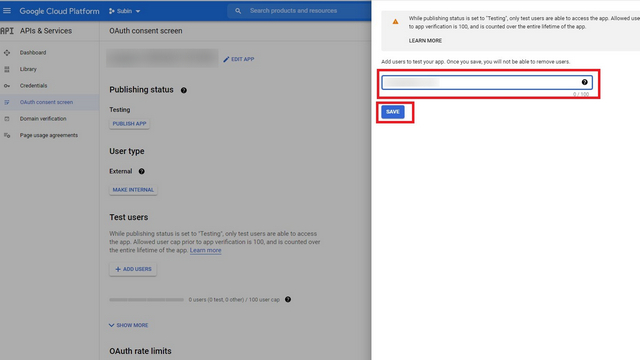Click the OAuth rate limits heading

[x=140, y=351]
